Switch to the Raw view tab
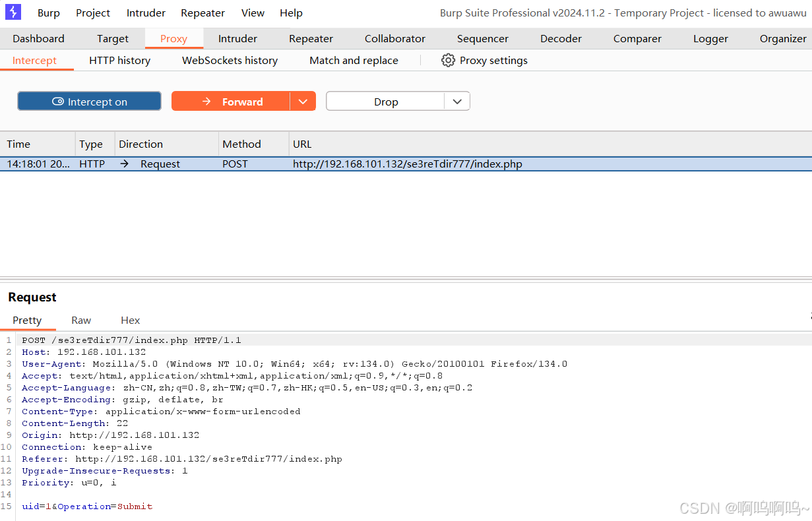Viewport: 812px width, 521px height. [81, 321]
